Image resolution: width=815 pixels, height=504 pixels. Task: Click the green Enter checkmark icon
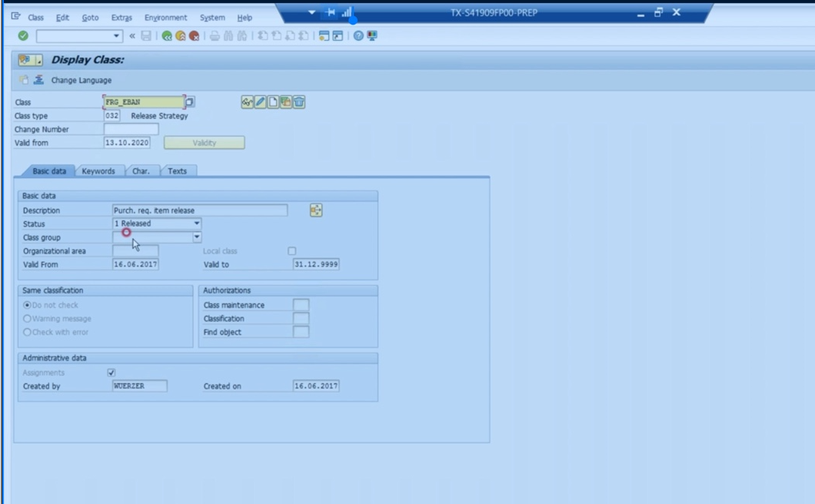click(23, 36)
